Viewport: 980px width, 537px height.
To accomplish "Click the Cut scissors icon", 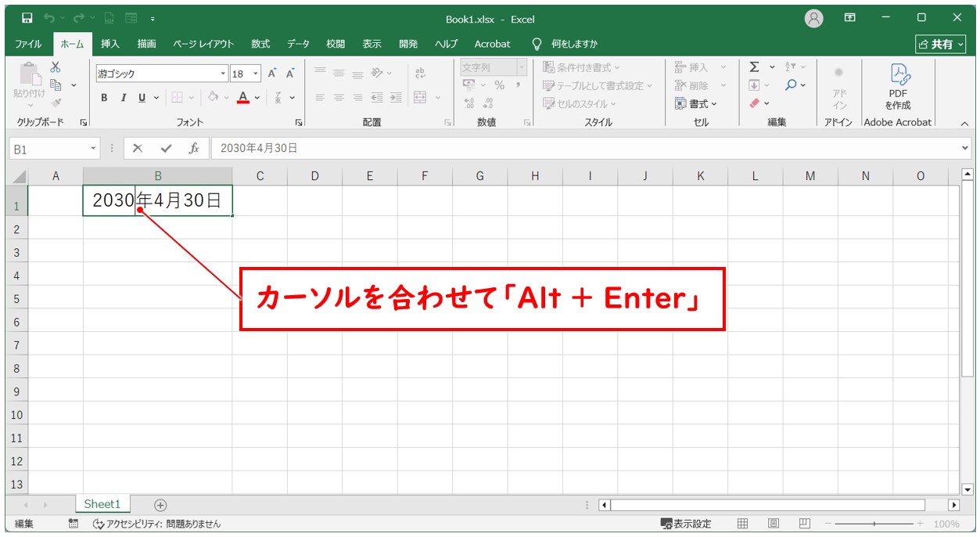I will 56,67.
